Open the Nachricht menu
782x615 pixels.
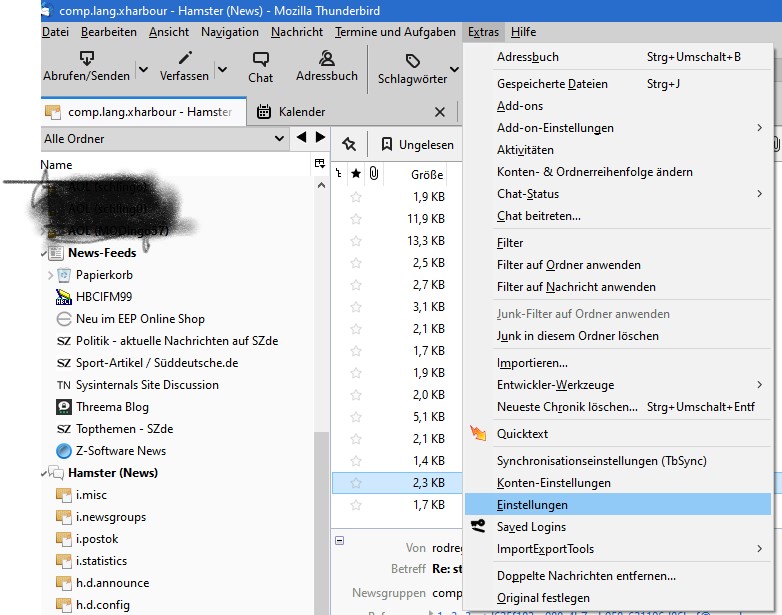tap(296, 32)
